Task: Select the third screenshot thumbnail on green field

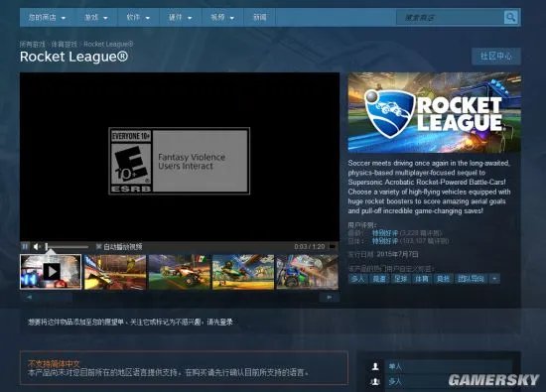Action: [x=179, y=272]
